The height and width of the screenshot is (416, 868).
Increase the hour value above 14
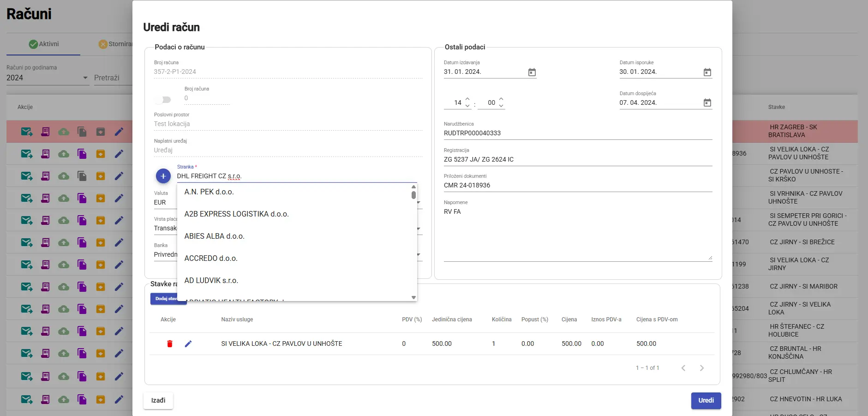(467, 99)
